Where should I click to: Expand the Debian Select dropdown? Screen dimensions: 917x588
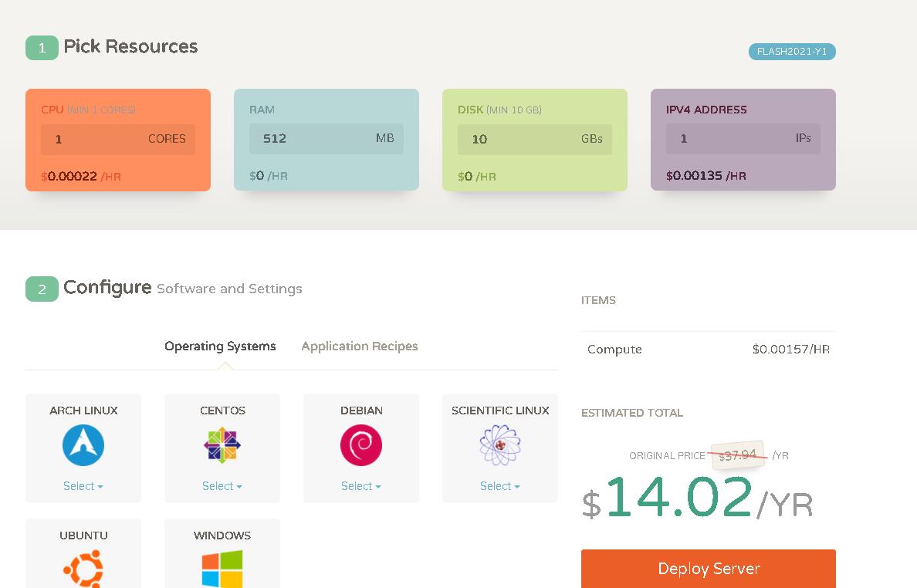click(x=361, y=486)
